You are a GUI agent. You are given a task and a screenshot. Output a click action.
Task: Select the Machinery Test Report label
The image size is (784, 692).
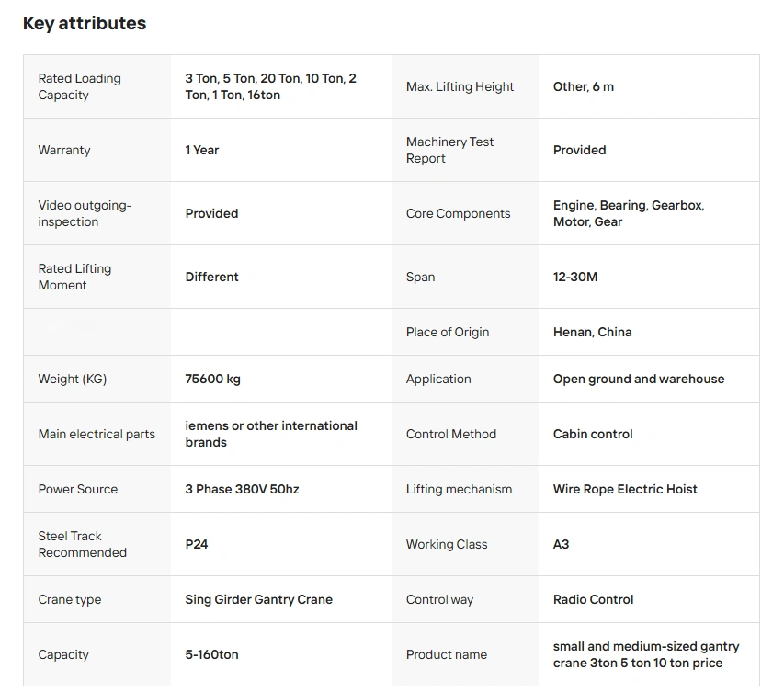point(449,150)
